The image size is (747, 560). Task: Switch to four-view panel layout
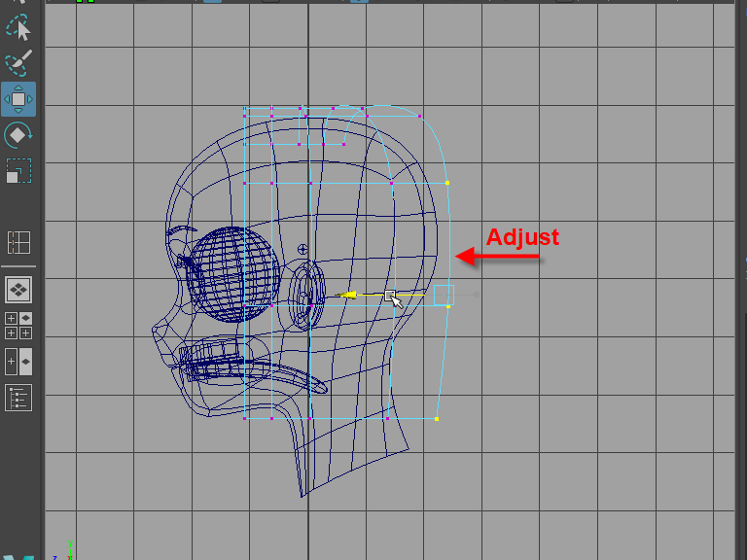18,325
